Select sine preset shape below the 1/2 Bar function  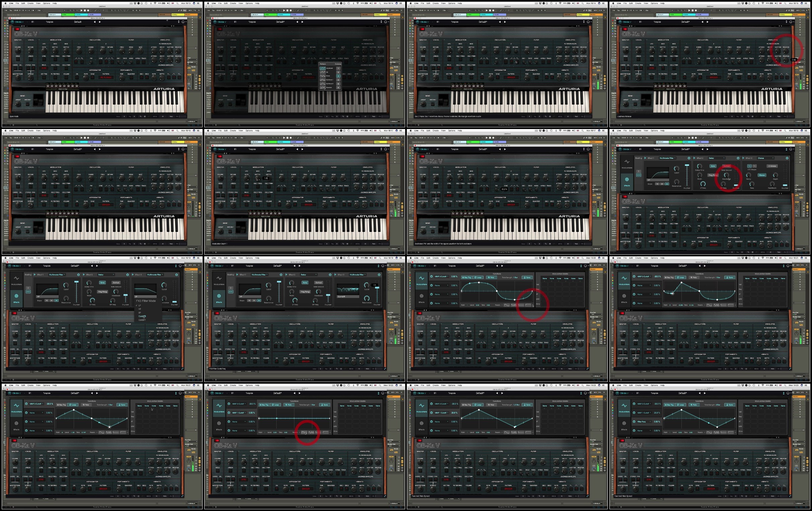point(507,432)
